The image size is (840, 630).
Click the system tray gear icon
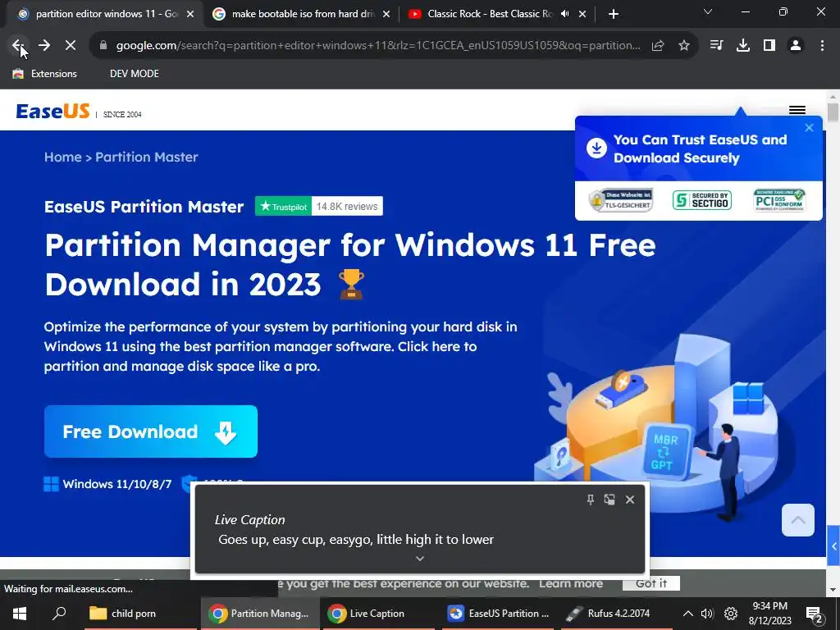click(x=731, y=614)
